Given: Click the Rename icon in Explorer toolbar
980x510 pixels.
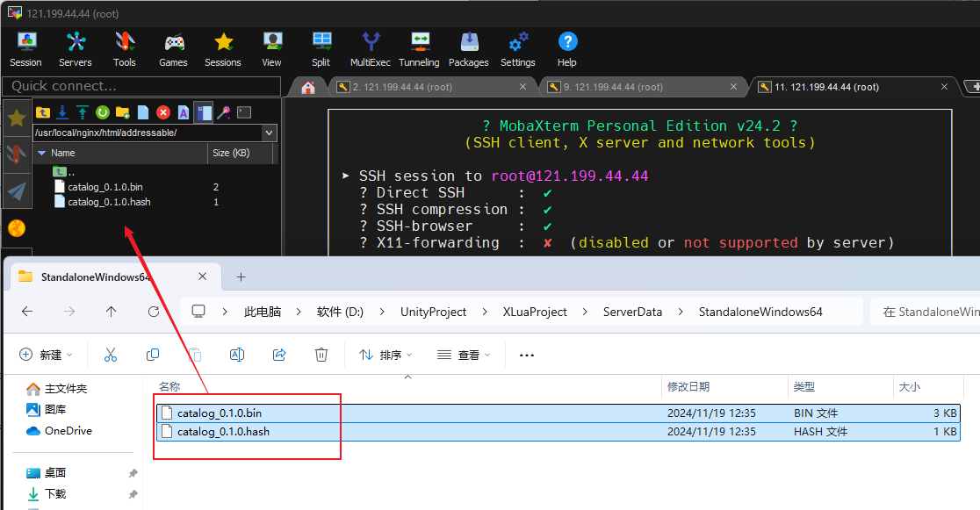Looking at the screenshot, I should point(237,355).
